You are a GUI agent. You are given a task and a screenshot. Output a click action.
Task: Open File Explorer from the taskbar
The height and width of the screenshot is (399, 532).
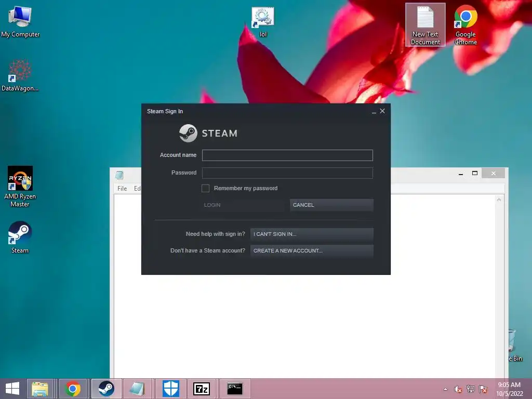click(x=39, y=389)
